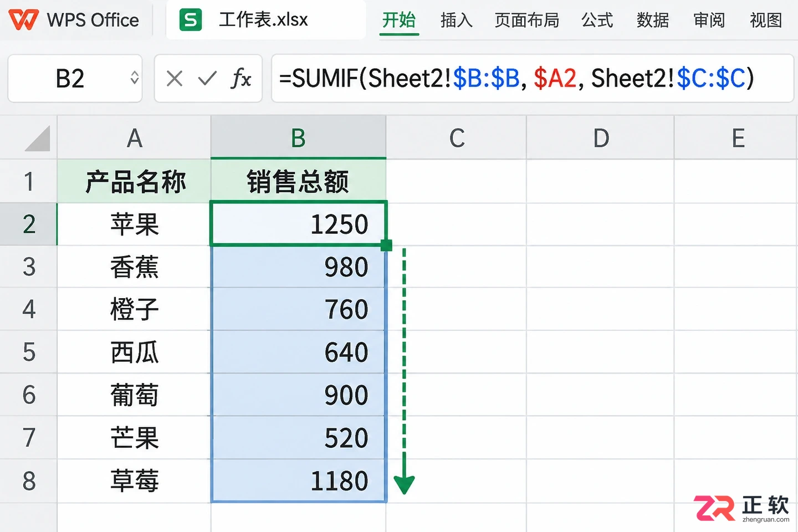Click the 销售总额 header cell

(298, 181)
